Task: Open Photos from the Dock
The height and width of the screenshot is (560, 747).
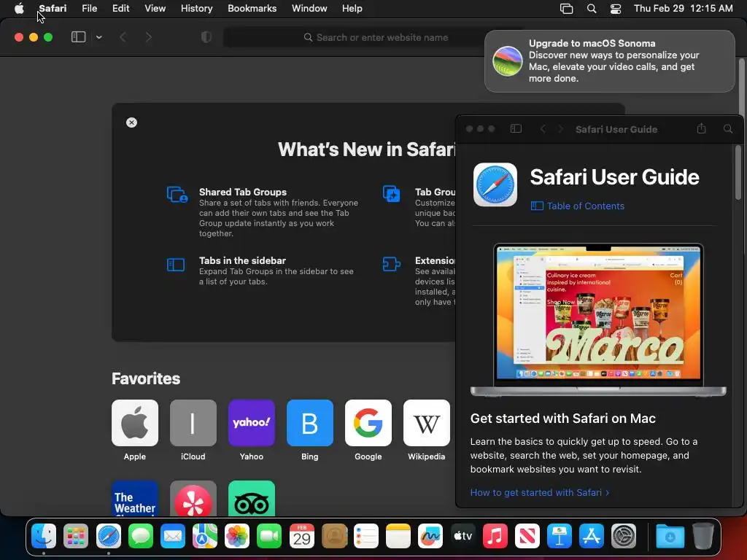Action: click(237, 536)
